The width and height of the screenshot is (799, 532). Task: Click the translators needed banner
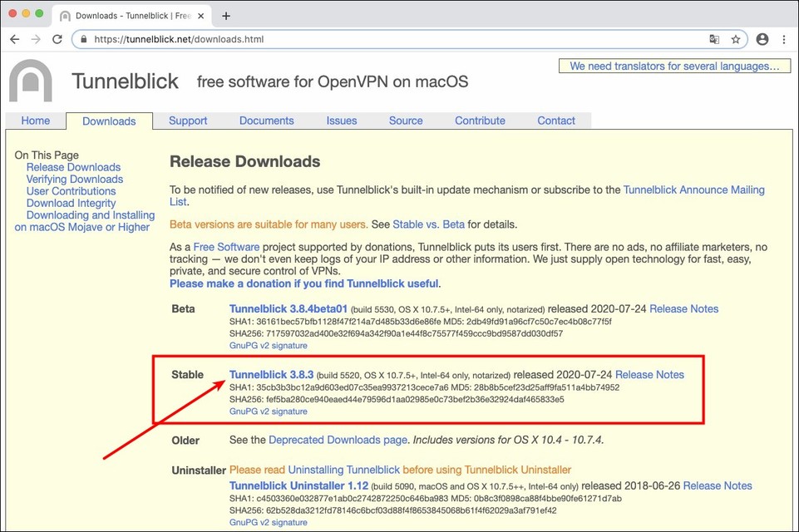coord(674,66)
